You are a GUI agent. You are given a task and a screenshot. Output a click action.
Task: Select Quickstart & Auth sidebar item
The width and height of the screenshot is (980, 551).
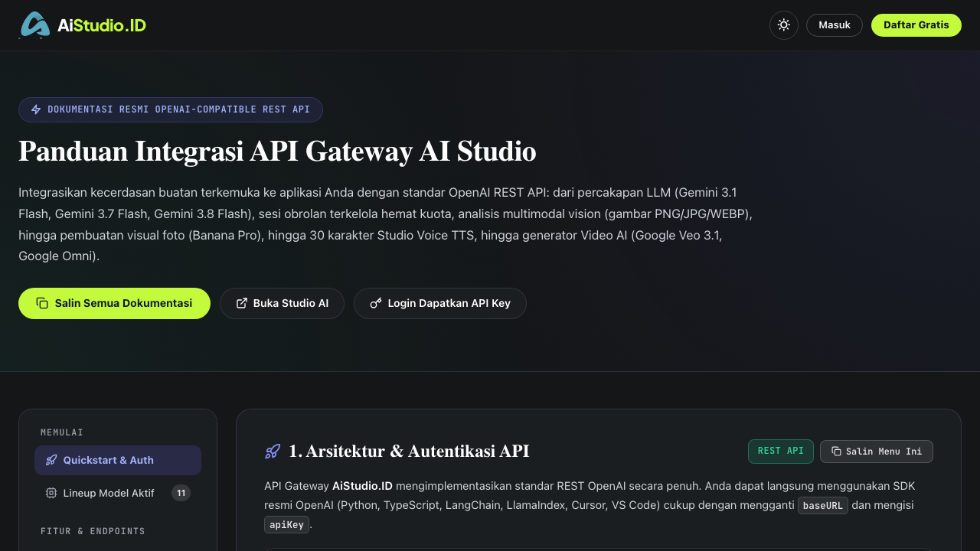tap(118, 460)
